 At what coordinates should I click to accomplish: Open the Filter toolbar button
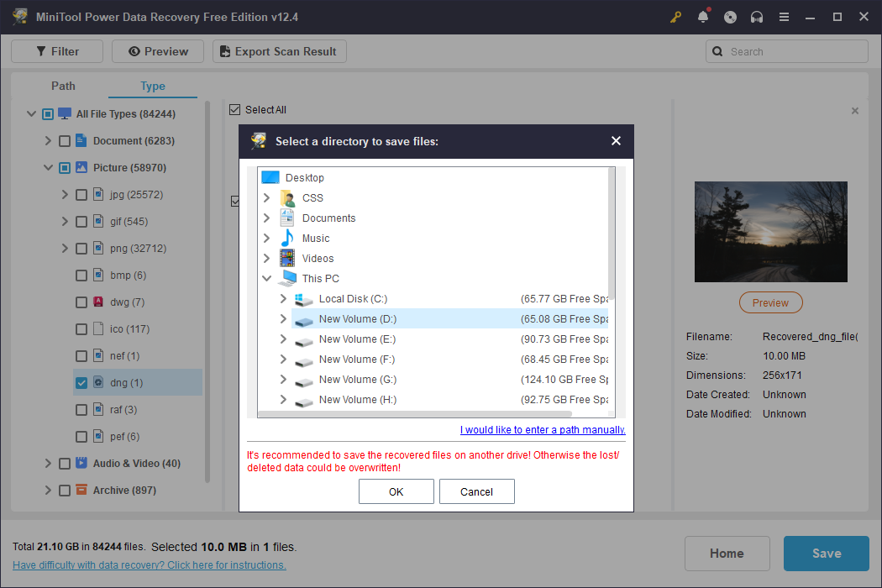point(57,51)
